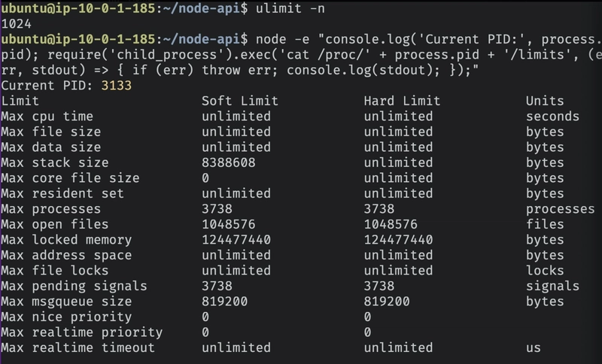Click the hard limit 1048576 for open files
602x364 pixels.
391,224
